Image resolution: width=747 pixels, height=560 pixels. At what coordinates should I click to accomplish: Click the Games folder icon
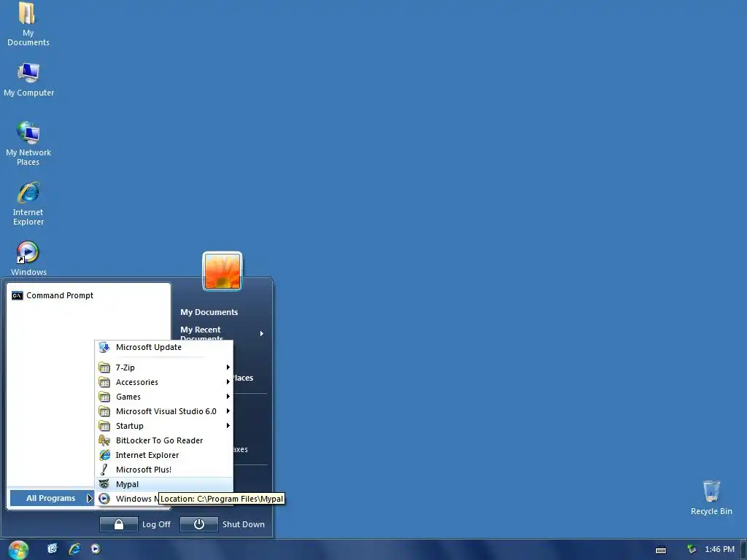click(x=104, y=397)
